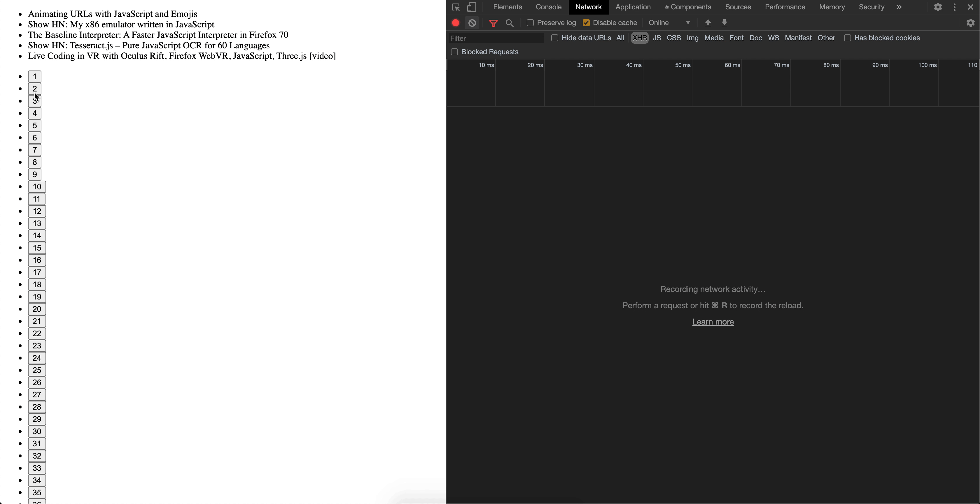Open DevTools settings gear icon
This screenshot has height=504, width=980.
pyautogui.click(x=938, y=7)
